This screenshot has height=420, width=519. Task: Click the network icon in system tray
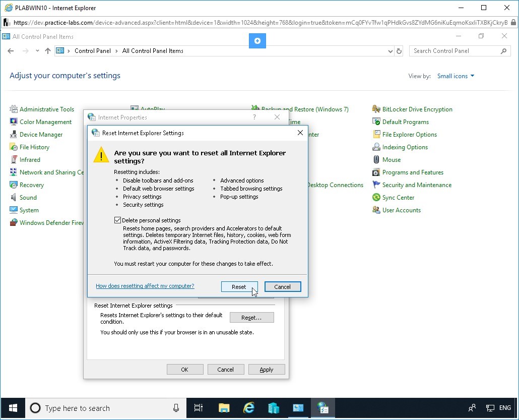pyautogui.click(x=490, y=408)
